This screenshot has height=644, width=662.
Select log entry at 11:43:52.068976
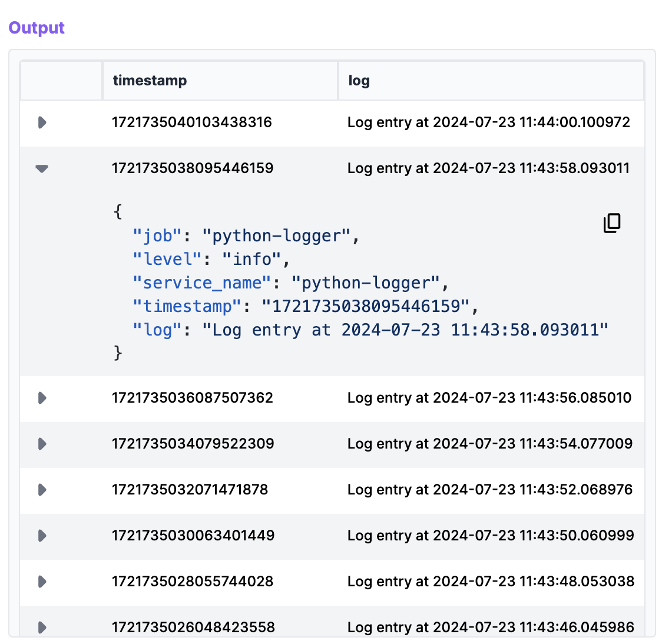pyautogui.click(x=489, y=490)
